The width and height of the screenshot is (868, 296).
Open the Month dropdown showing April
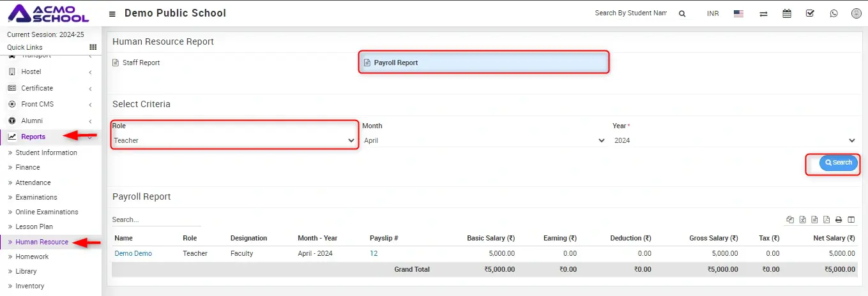click(x=484, y=140)
